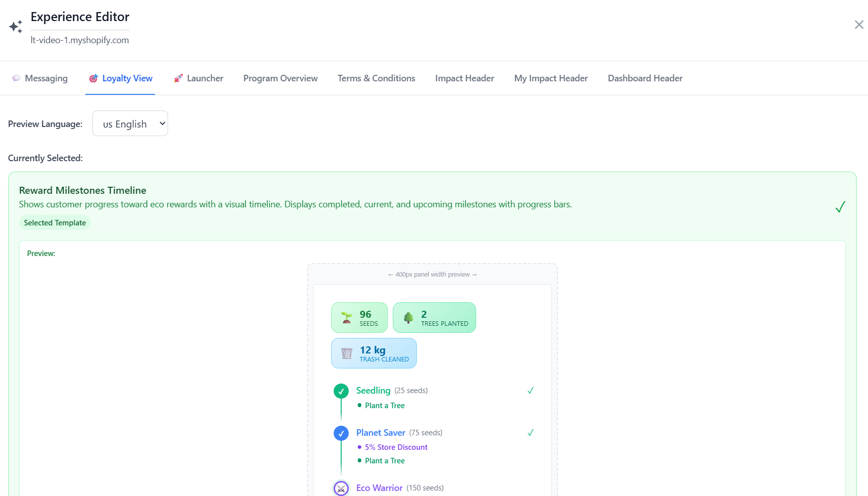This screenshot has width=868, height=496.
Task: Click the 5% Store Discount reward link
Action: tap(396, 447)
